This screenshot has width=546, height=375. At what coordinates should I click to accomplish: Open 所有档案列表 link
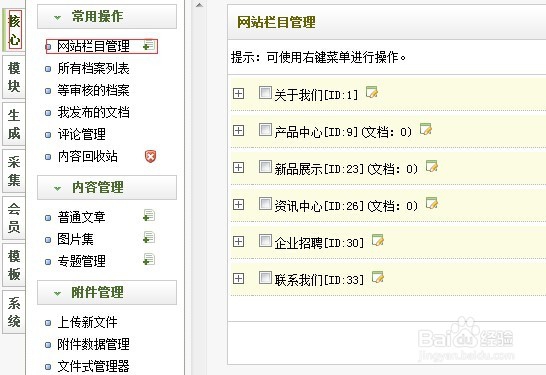point(93,68)
